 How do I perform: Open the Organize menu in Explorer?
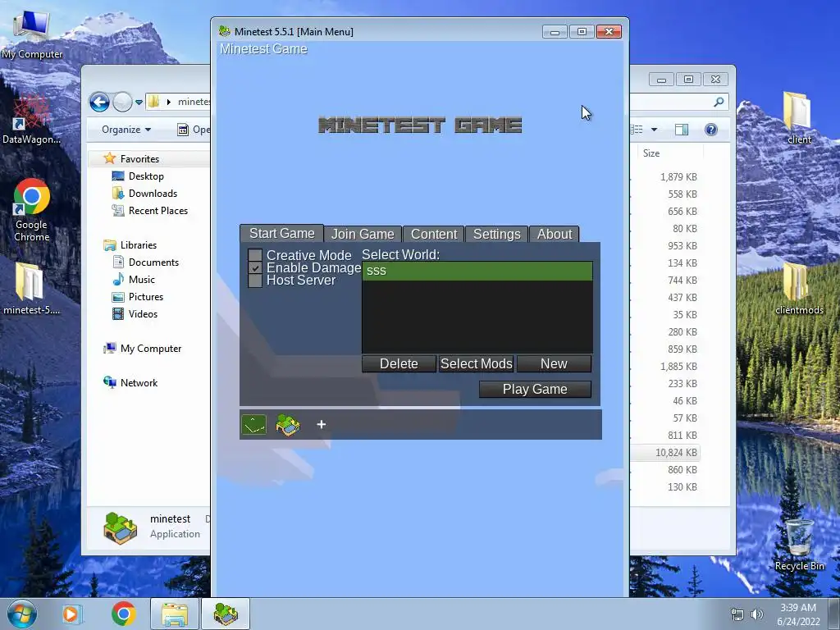pyautogui.click(x=126, y=130)
